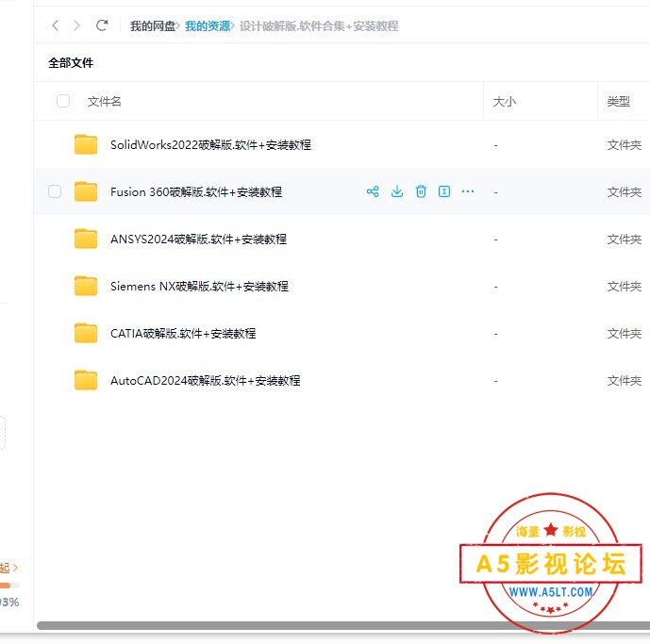Tick the checkbox for Fusion 360 row
Image resolution: width=650 pixels, height=644 pixels.
click(55, 191)
